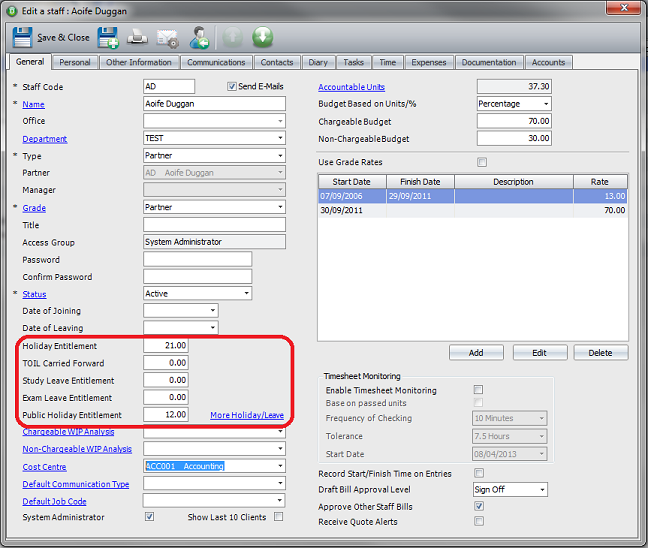648x548 pixels.
Task: Select the rate row starting 30/09/2011
Action: pos(472,211)
